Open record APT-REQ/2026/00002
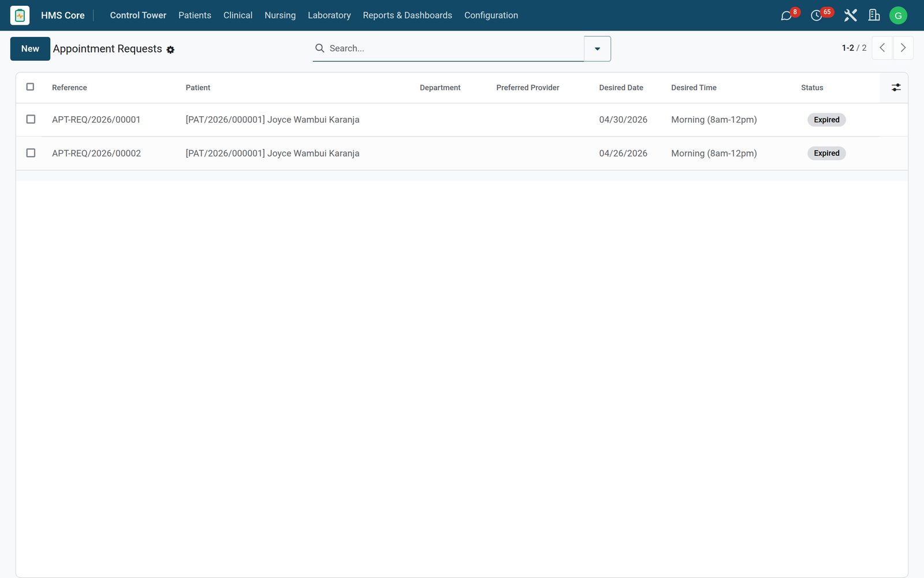This screenshot has width=924, height=578. pyautogui.click(x=96, y=153)
